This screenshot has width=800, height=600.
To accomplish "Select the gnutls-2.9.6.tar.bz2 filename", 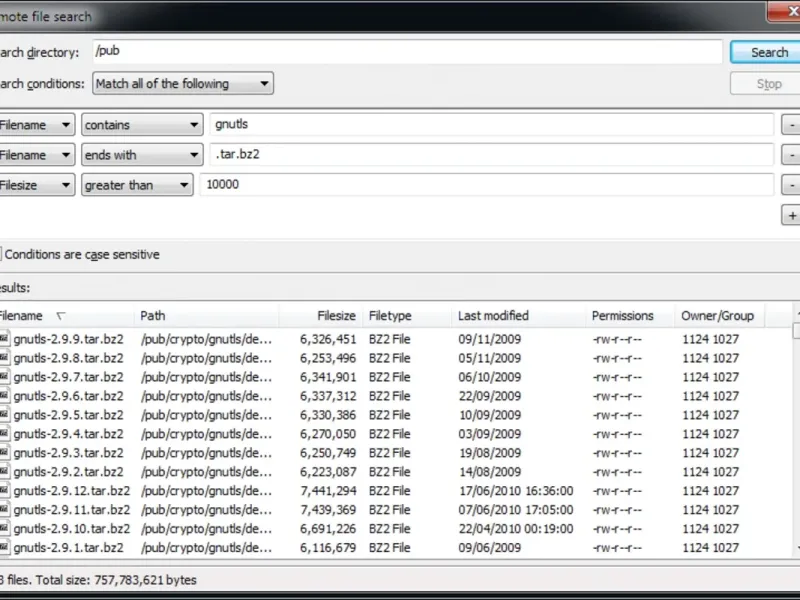I will tap(68, 396).
